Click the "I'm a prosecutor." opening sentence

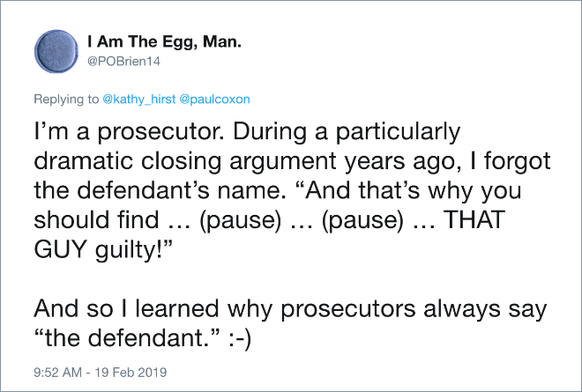click(129, 132)
